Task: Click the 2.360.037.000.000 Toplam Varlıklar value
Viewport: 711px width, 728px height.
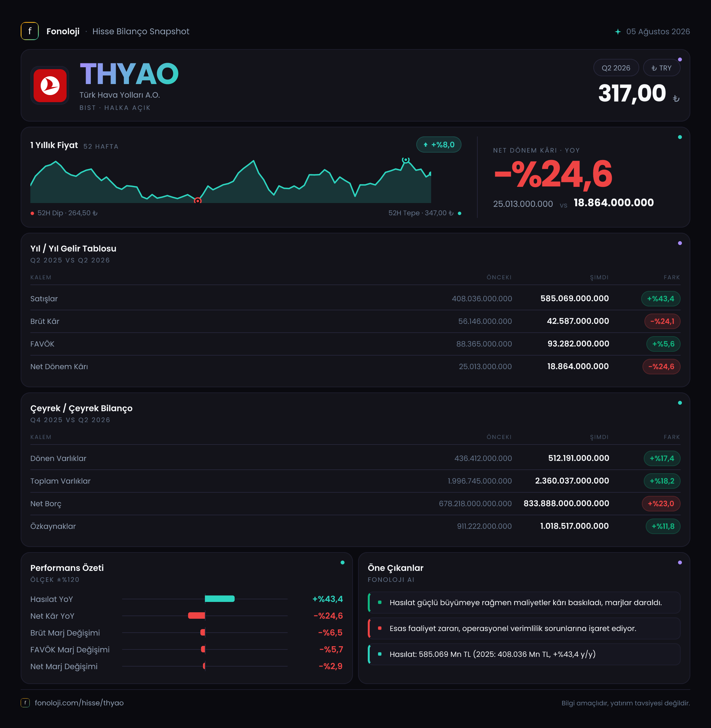Action: 572,481
